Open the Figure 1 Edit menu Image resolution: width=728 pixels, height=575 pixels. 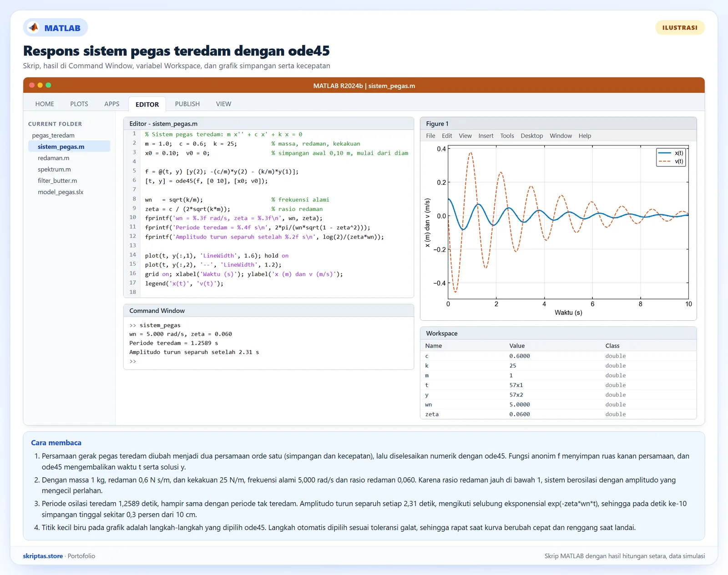click(447, 136)
